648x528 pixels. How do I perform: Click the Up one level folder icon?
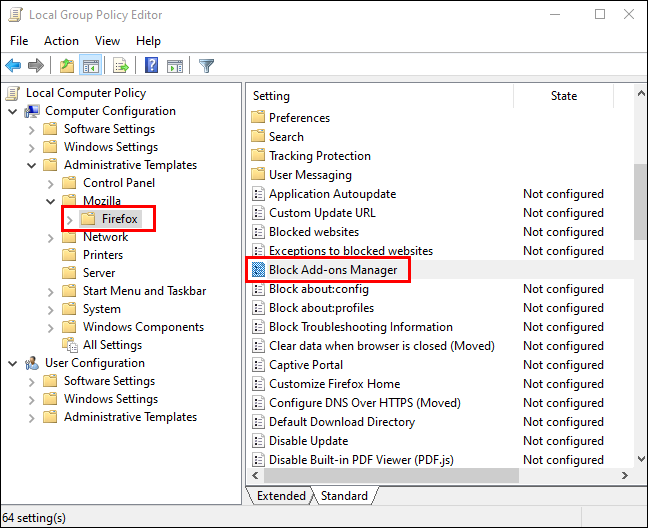pyautogui.click(x=67, y=65)
